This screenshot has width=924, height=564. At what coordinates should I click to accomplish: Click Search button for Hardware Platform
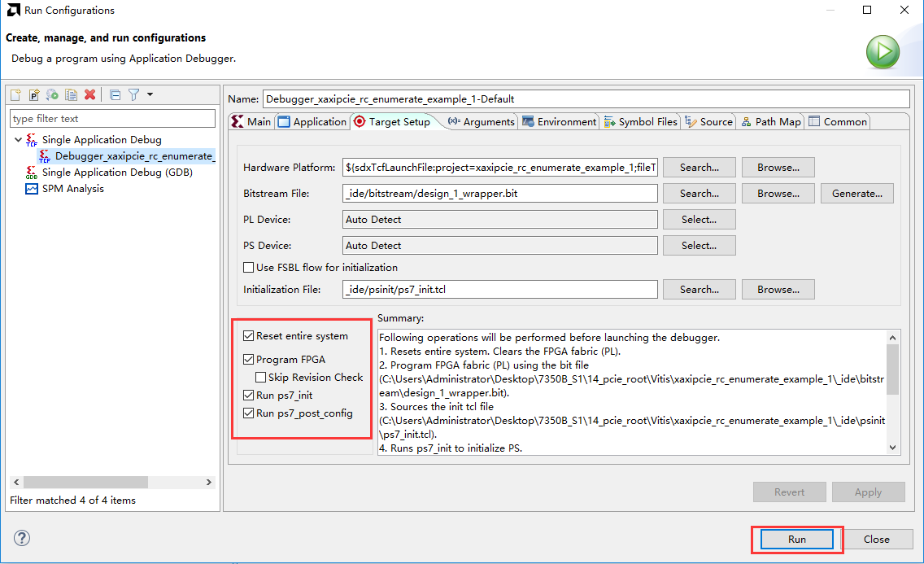pos(699,168)
